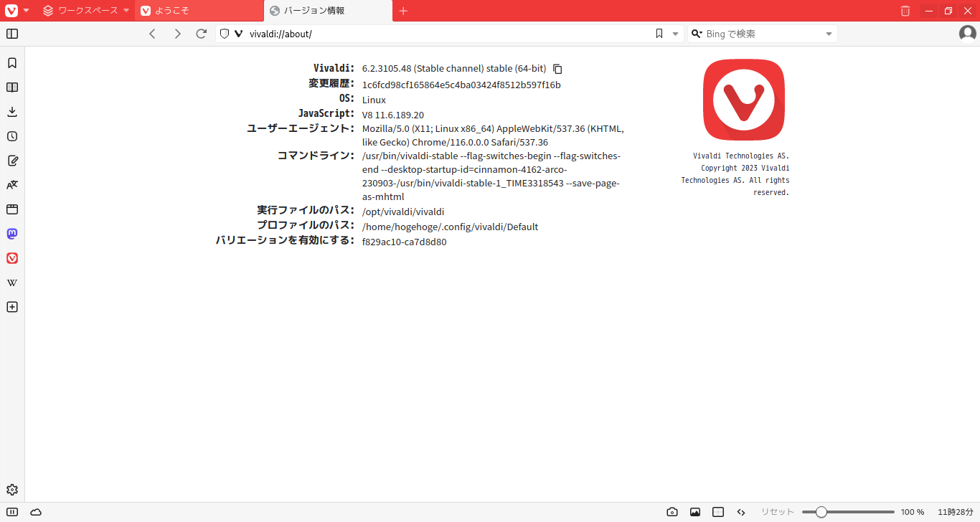The height and width of the screenshot is (522, 980).
Task: Switch to the ようこそ tab
Action: [199, 11]
